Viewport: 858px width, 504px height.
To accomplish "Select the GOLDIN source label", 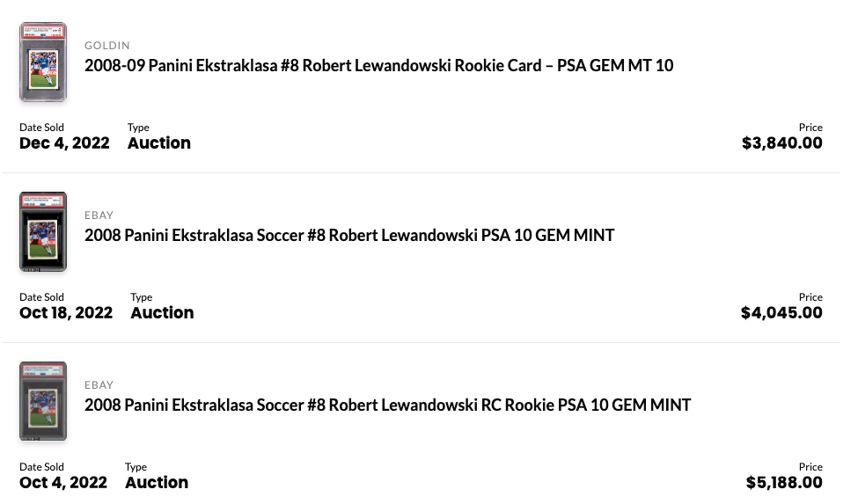I will click(x=107, y=46).
